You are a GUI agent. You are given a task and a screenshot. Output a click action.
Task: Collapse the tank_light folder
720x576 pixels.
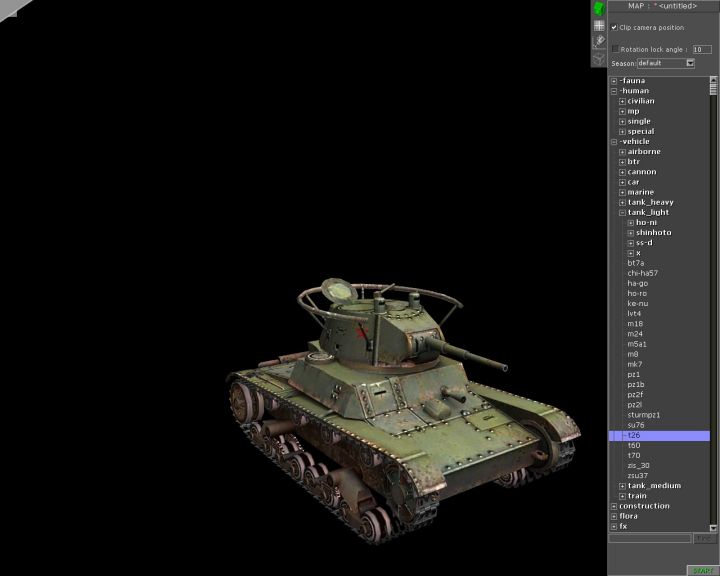pos(622,212)
